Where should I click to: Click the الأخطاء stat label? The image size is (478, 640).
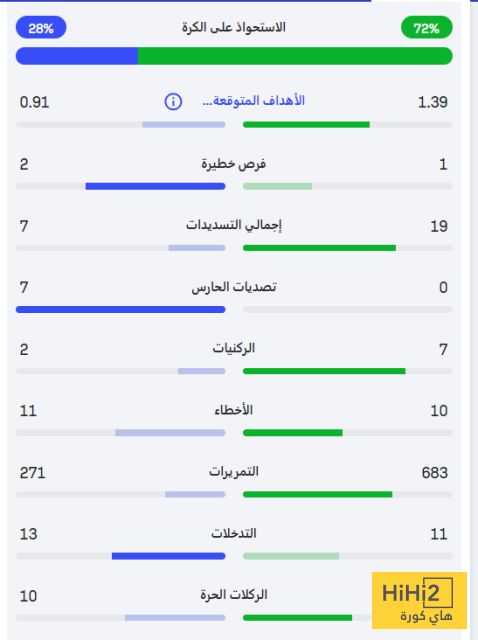(233, 410)
